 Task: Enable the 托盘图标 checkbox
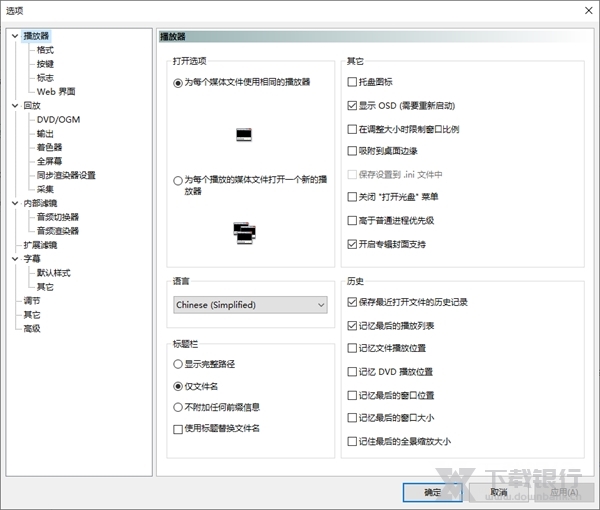(x=352, y=82)
